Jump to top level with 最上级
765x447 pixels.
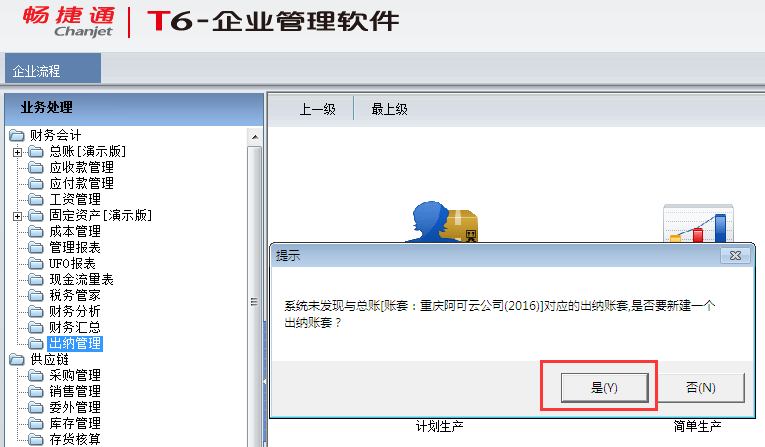coord(389,109)
